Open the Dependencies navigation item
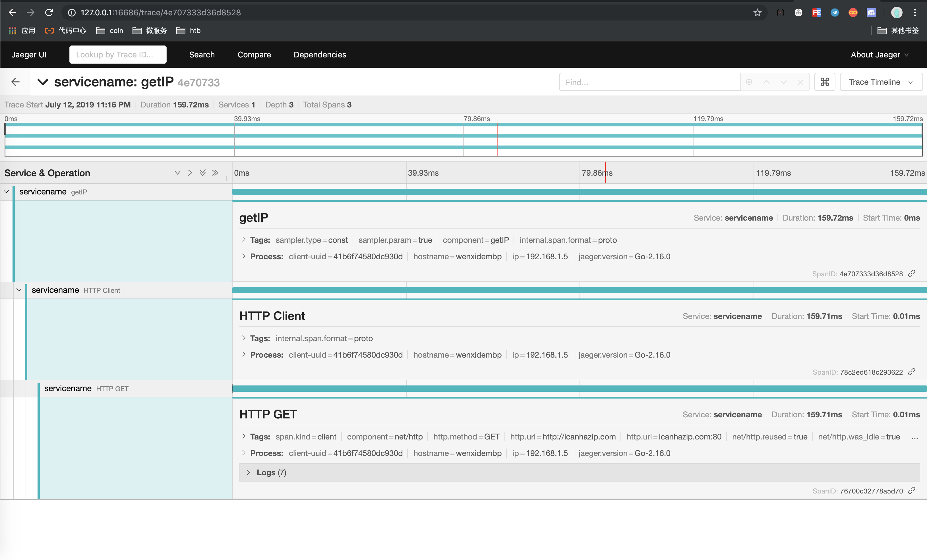 pos(319,55)
